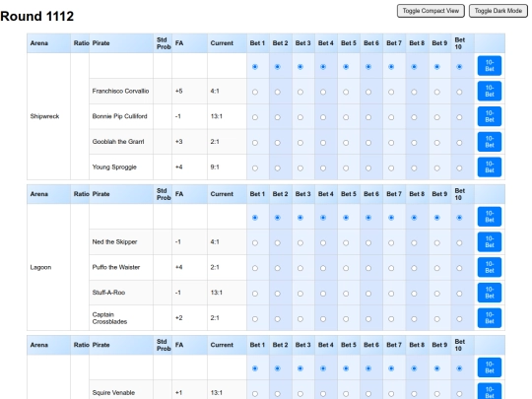Click pirate name Young Sproggie
The image size is (532, 399).
tap(114, 167)
